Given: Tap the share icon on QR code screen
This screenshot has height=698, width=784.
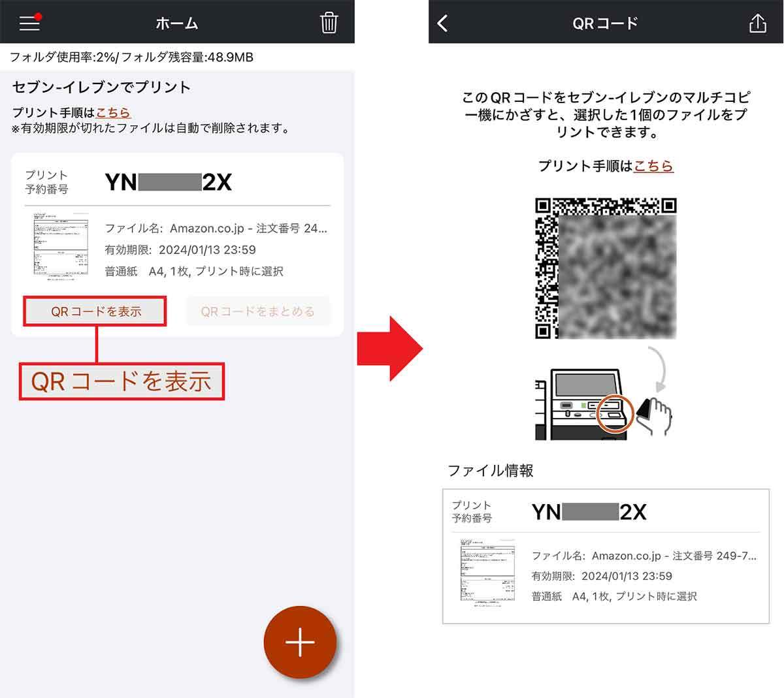Looking at the screenshot, I should pyautogui.click(x=757, y=23).
